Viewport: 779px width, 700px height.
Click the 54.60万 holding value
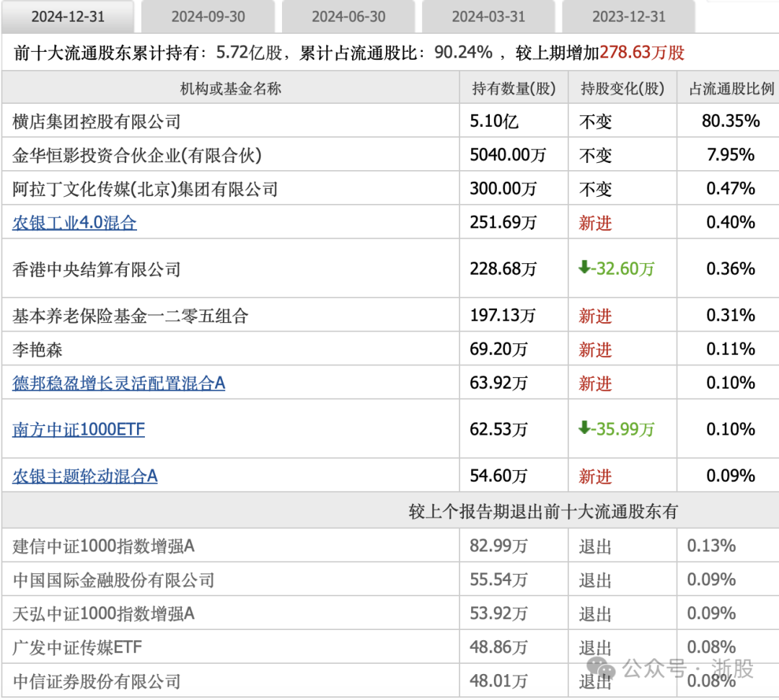coord(498,476)
